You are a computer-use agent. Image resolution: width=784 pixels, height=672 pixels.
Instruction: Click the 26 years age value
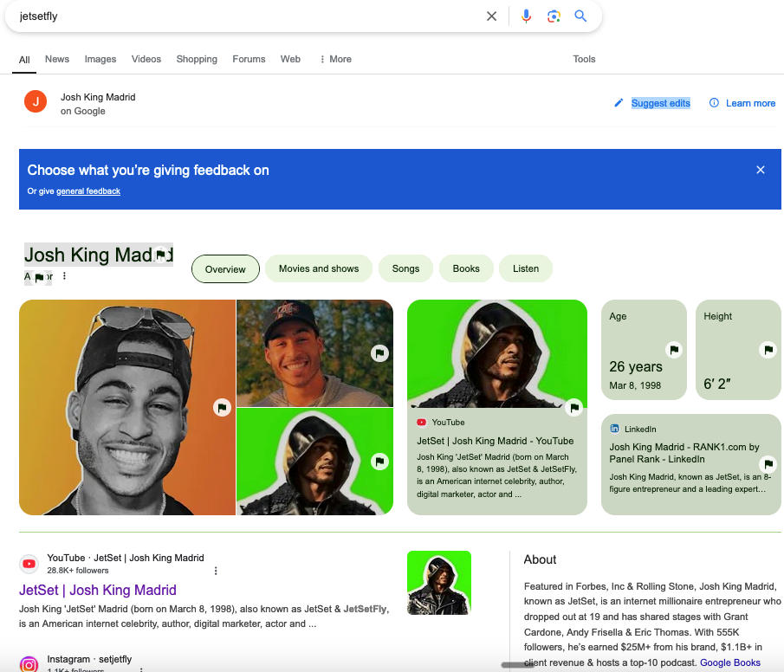(x=636, y=367)
